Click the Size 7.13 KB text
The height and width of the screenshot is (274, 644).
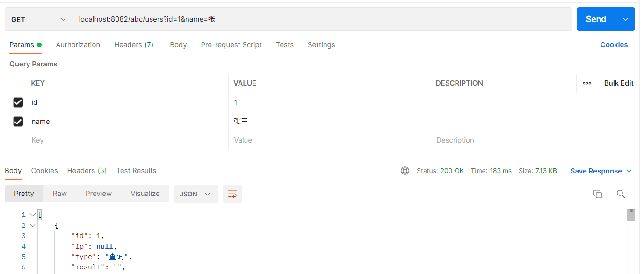tap(538, 171)
